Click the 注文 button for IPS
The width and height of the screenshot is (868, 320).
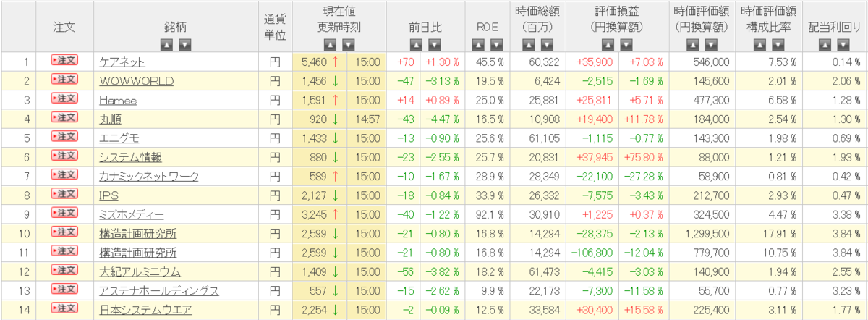click(x=64, y=194)
